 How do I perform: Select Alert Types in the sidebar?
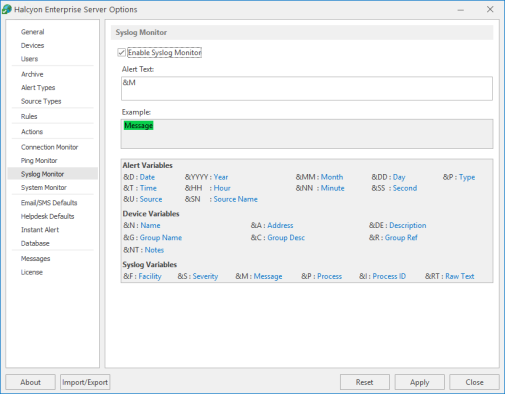pos(38,88)
